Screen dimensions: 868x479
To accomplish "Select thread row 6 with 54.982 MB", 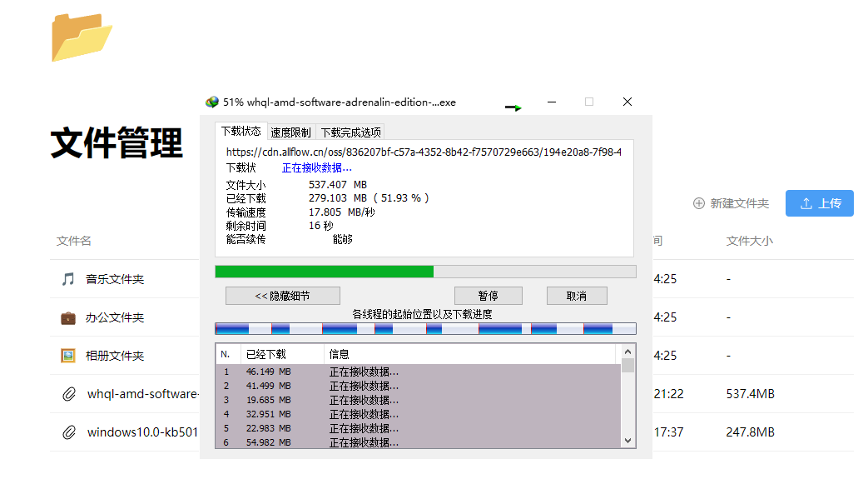I will coord(419,442).
